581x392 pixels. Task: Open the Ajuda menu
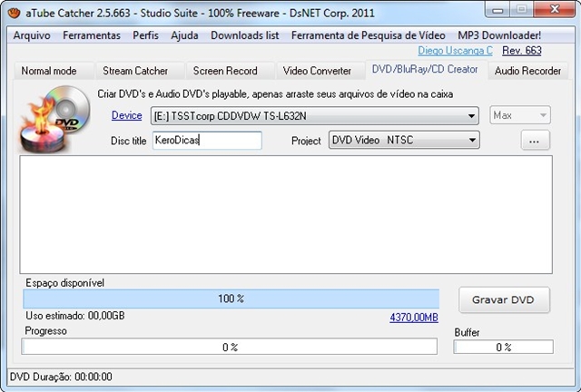(184, 35)
